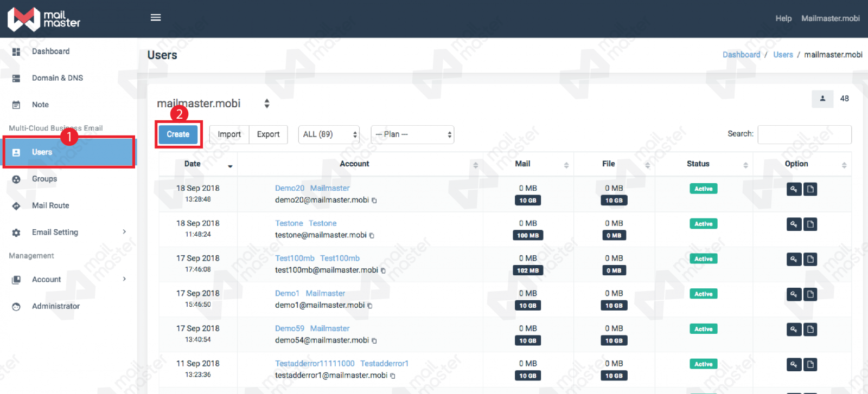Screen dimensions: 868x394
Task: Click the Account sidebar icon
Action: point(16,280)
